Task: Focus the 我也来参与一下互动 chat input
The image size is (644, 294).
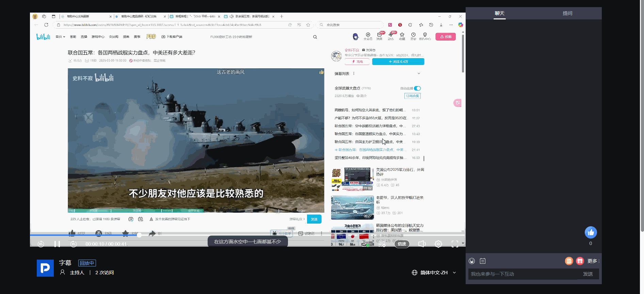Action: point(523,274)
